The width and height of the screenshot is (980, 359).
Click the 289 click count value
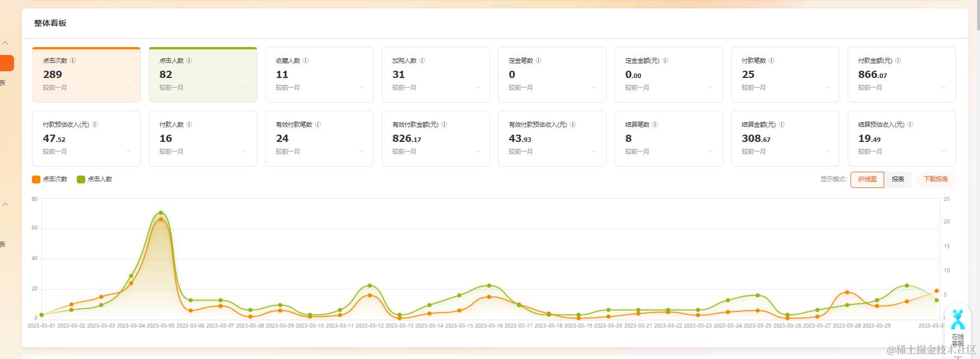(53, 75)
